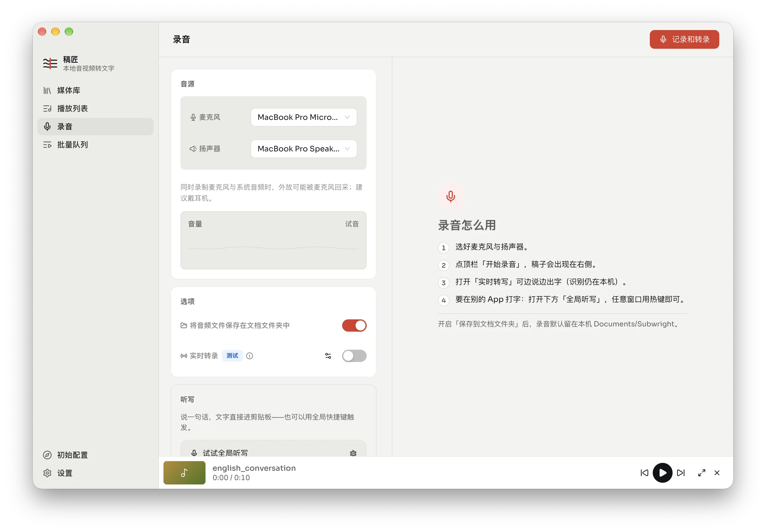Open 设置 settings in sidebar
This screenshot has height=532, width=766.
(95, 473)
